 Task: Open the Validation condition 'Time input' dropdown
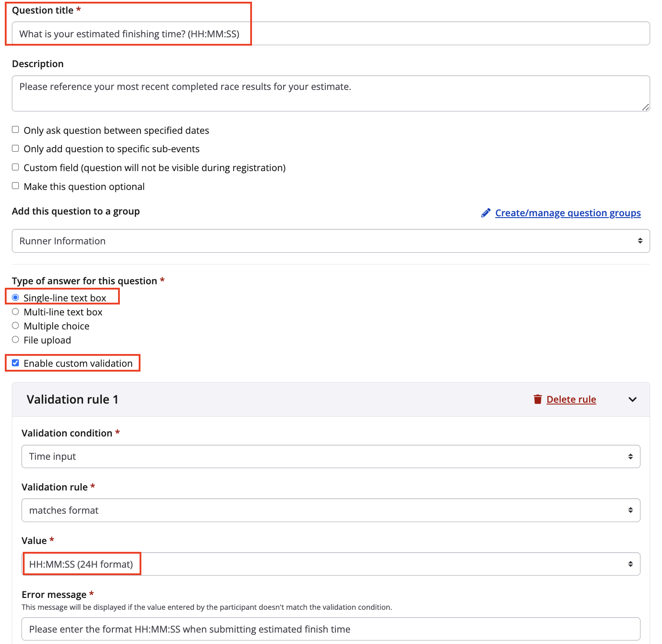(331, 456)
